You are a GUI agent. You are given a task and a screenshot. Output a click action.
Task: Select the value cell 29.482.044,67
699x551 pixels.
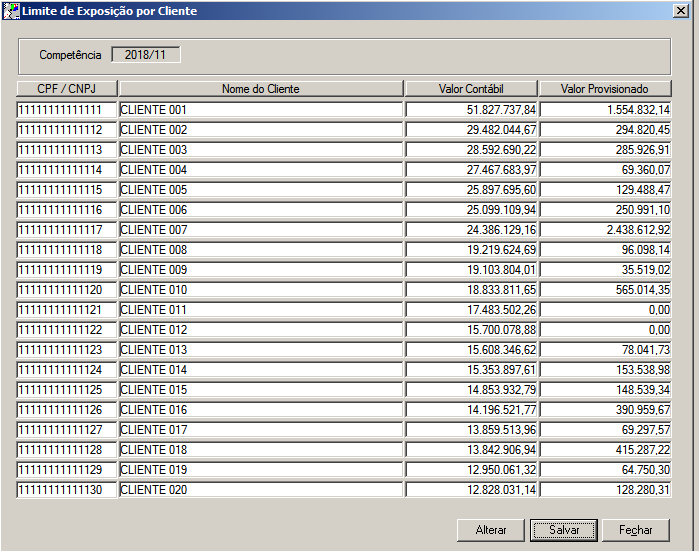click(x=471, y=130)
